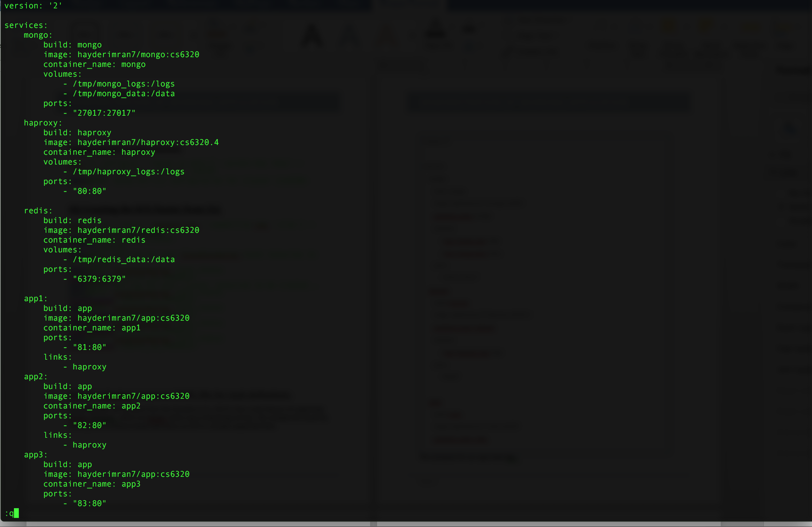812x527 pixels.
Task: Select the "app2:" service key line
Action: point(36,376)
